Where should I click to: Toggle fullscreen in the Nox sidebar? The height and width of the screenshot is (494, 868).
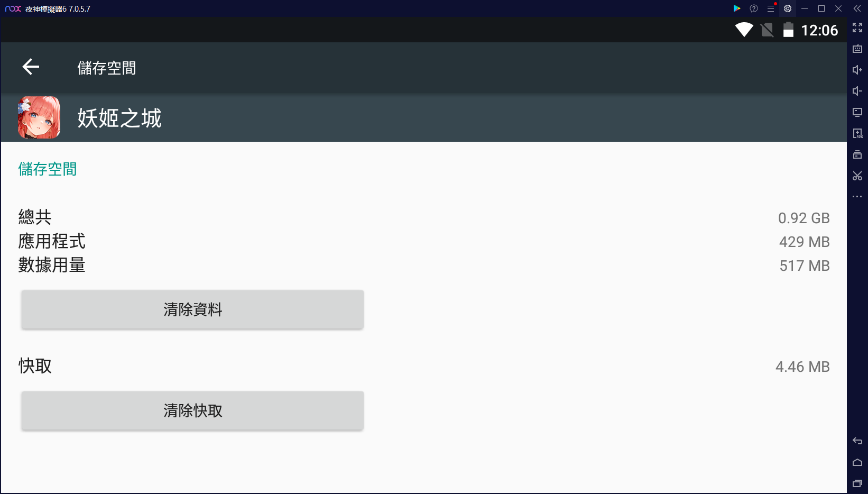point(857,28)
